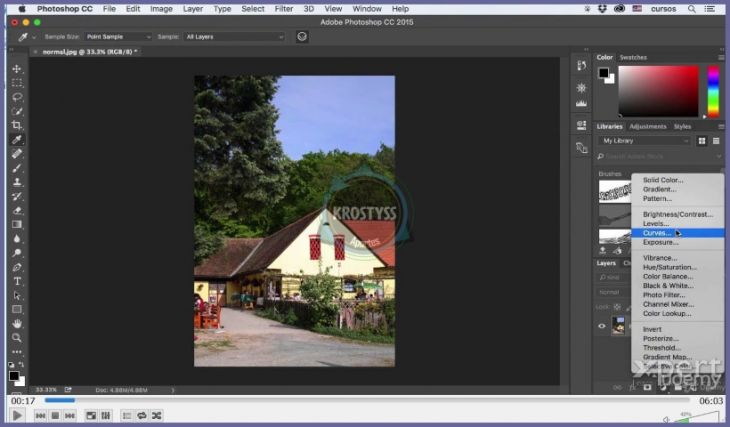
Task: Select the Eraser tool
Action: 17,210
